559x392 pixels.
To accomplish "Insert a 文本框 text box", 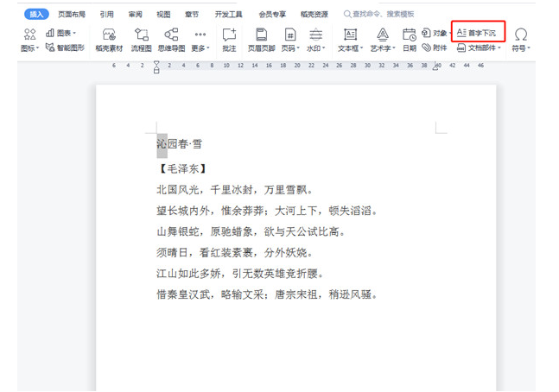I will tap(350, 41).
